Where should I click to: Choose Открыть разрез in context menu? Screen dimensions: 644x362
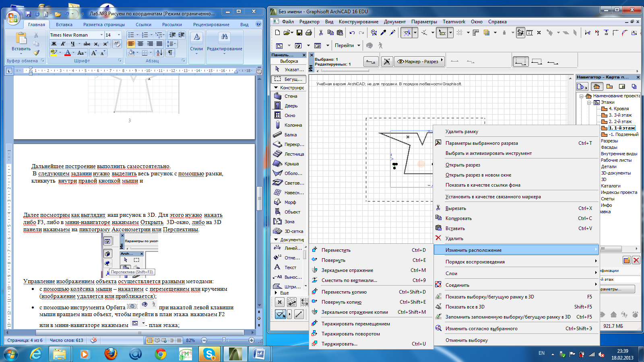516,165
